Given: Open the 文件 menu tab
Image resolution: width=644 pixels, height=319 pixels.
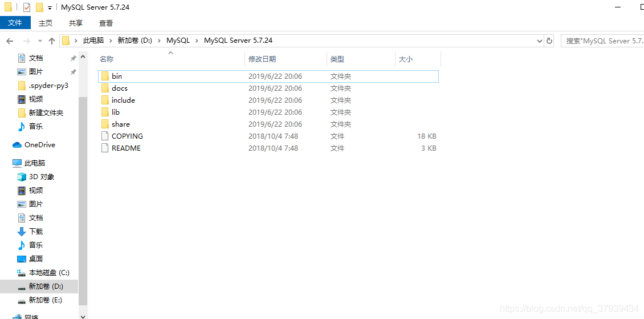Looking at the screenshot, I should tap(15, 23).
